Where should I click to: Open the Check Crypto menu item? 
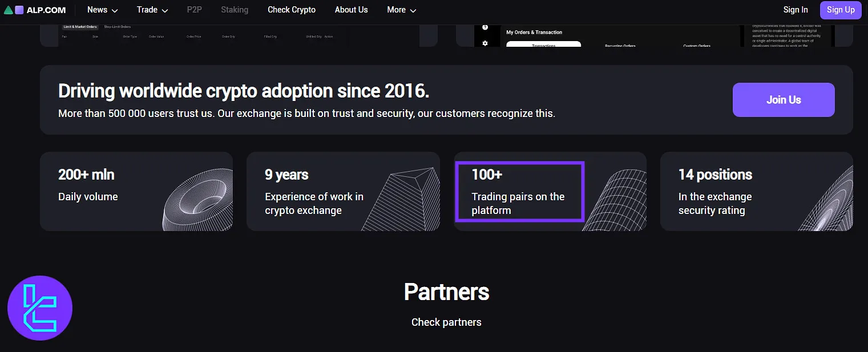[x=291, y=10]
